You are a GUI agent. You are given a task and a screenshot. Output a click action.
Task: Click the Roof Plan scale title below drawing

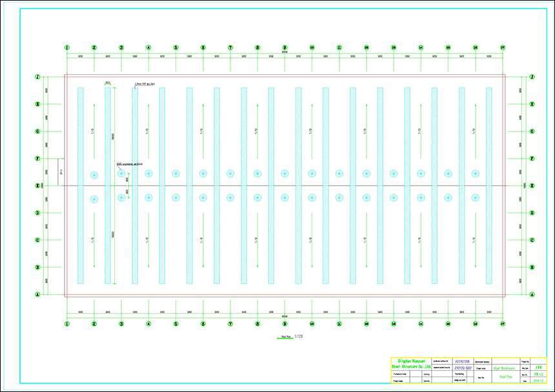(x=290, y=337)
